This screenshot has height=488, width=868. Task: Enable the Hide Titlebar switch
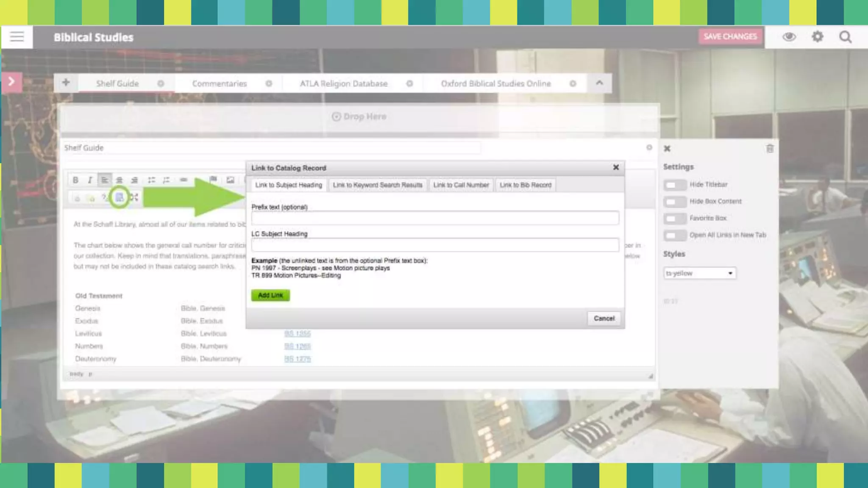674,185
